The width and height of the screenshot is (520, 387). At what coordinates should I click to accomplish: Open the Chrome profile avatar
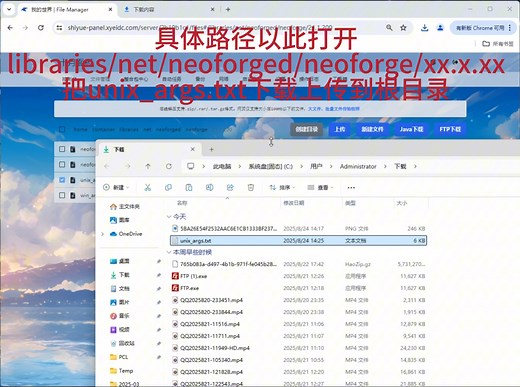click(x=440, y=28)
